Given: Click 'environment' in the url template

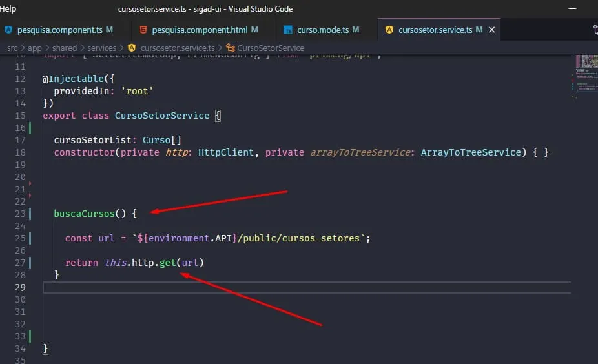Looking at the screenshot, I should [x=179, y=238].
